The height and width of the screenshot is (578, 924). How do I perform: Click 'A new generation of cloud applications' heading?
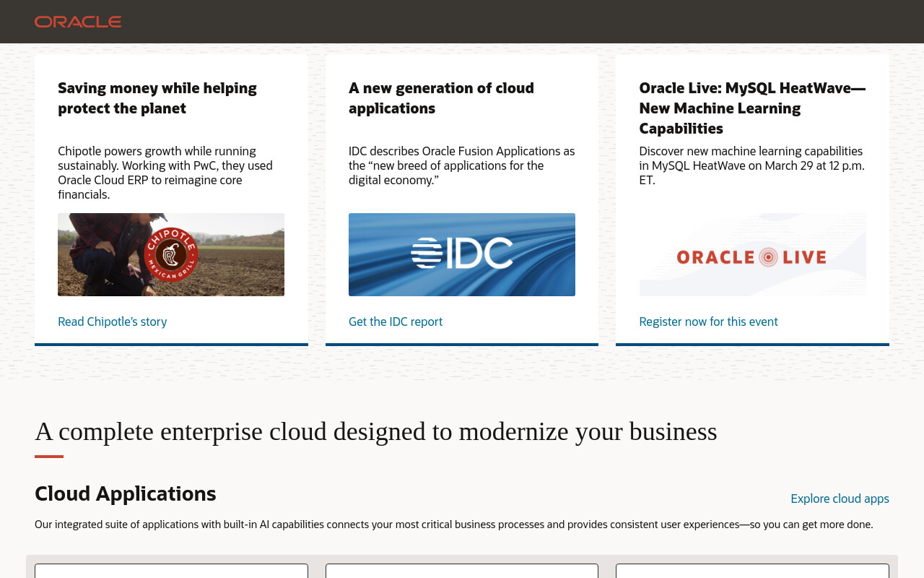(x=441, y=98)
